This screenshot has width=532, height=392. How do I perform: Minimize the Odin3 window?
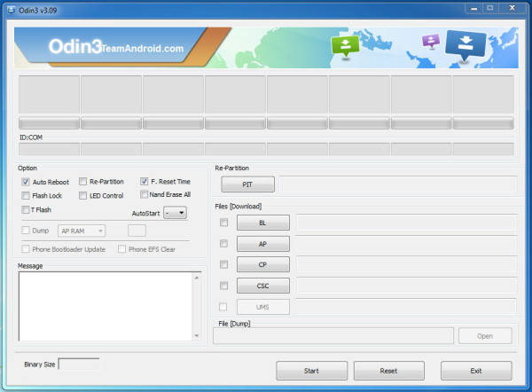474,8
